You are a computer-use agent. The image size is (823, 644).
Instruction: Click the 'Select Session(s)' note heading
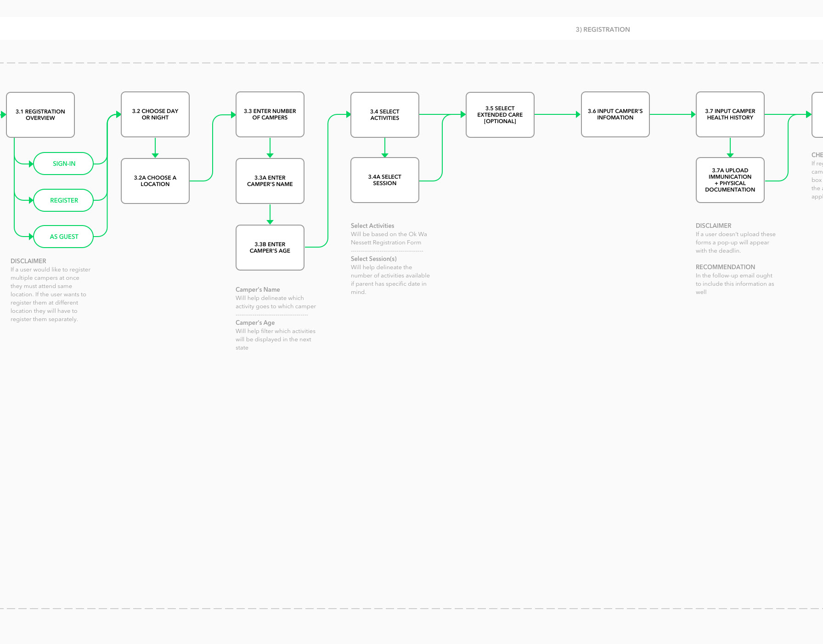374,259
